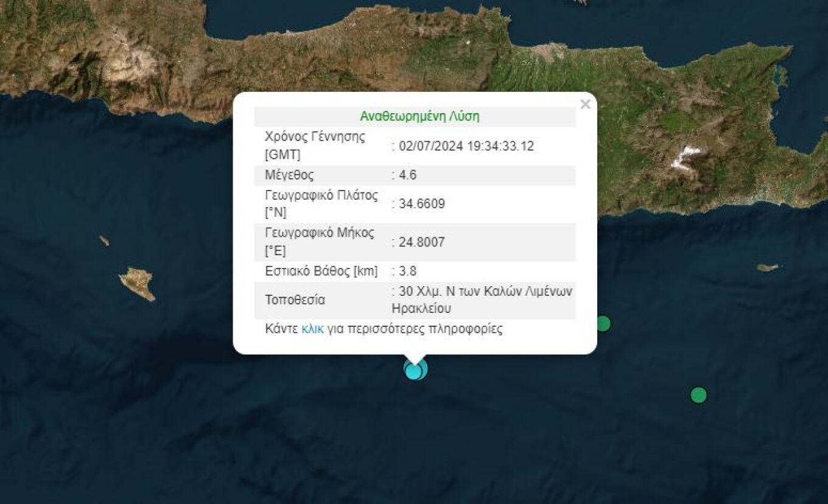Click the 'Μέγεθος' row label
The height and width of the screenshot is (504, 828).
[x=289, y=175]
